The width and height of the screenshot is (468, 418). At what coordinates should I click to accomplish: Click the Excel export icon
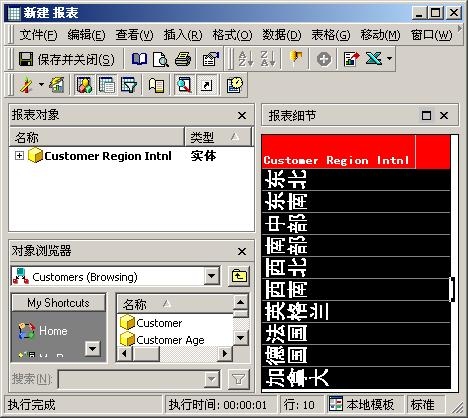point(374,59)
